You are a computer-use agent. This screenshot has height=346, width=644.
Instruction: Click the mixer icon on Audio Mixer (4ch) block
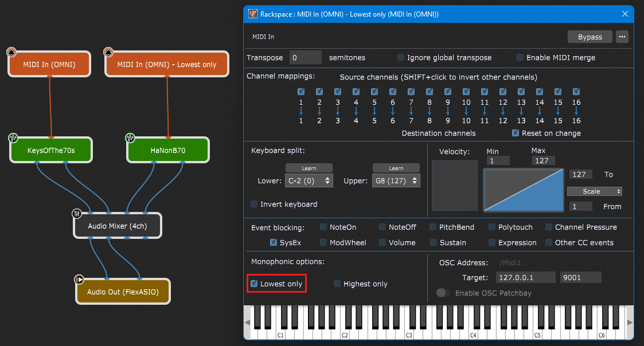pos(77,213)
